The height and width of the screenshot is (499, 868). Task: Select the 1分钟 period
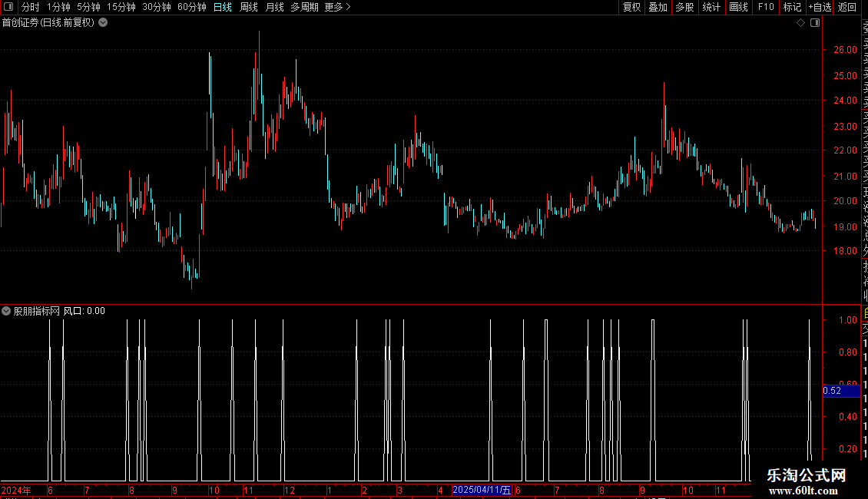[x=58, y=7]
